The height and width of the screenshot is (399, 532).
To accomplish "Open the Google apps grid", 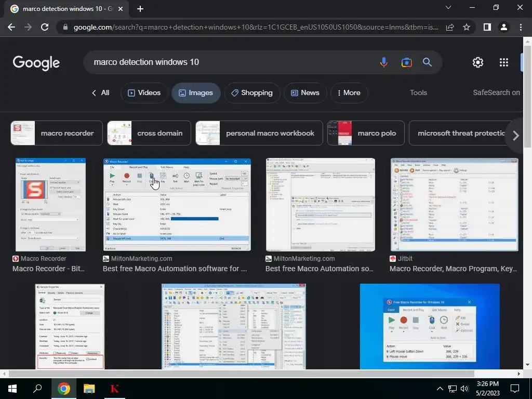I will (x=504, y=62).
